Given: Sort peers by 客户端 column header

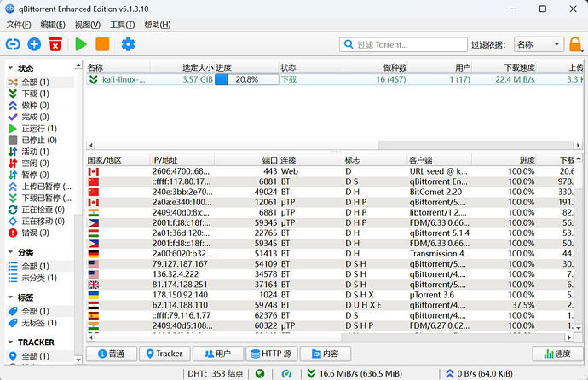Looking at the screenshot, I should 439,160.
